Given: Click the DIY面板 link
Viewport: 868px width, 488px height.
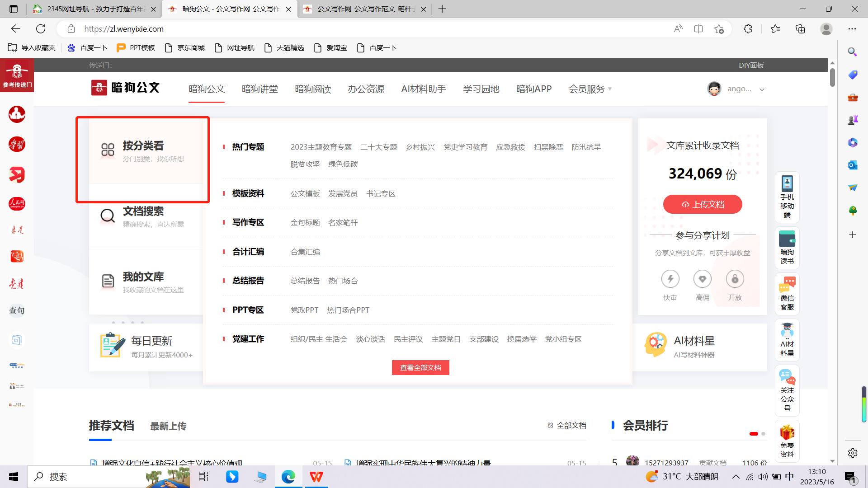Looking at the screenshot, I should (751, 65).
